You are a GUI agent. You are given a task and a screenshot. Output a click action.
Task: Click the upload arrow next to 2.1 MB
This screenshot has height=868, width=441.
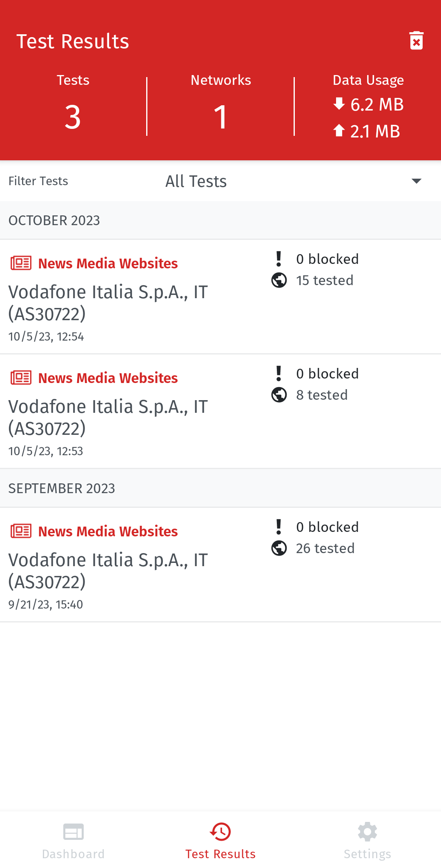click(x=339, y=131)
